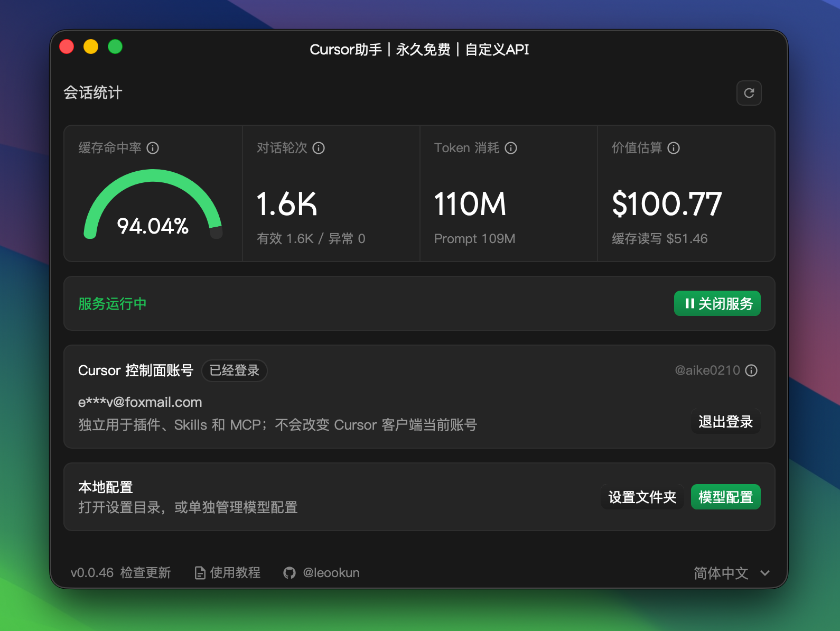Click the 会话统计 heading

tap(93, 92)
